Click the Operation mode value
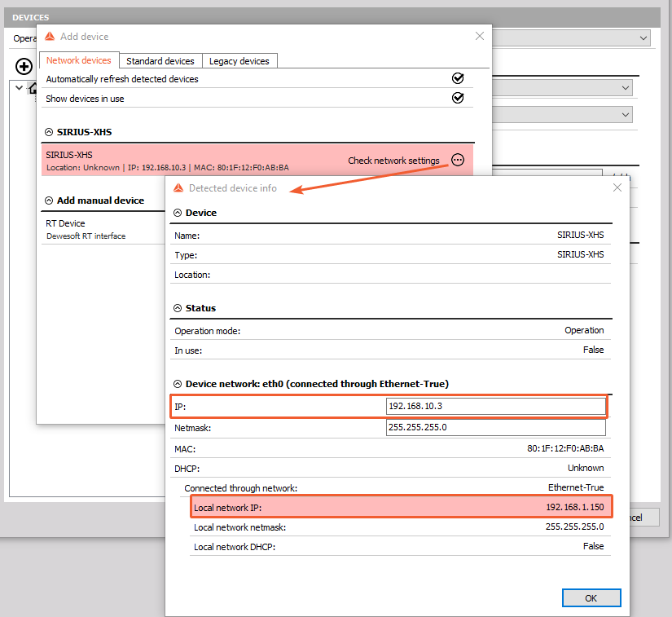 [584, 331]
